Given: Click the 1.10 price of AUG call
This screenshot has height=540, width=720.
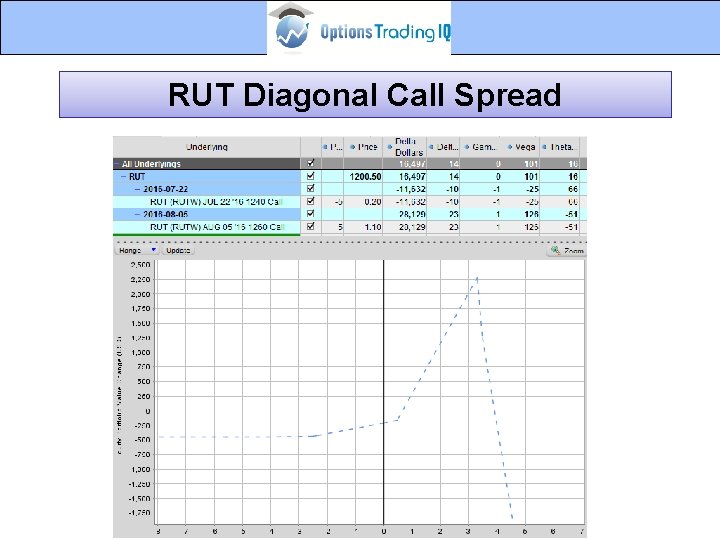Looking at the screenshot, I should 373,227.
